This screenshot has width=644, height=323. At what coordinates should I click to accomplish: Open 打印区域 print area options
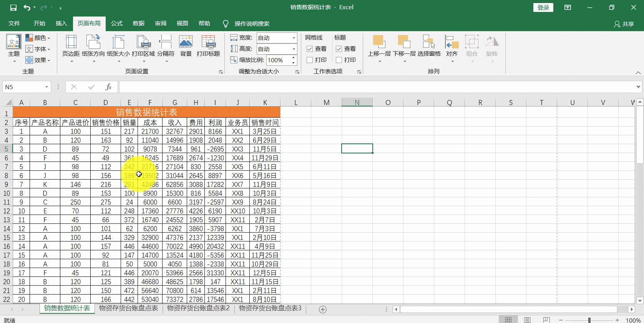pos(143,48)
